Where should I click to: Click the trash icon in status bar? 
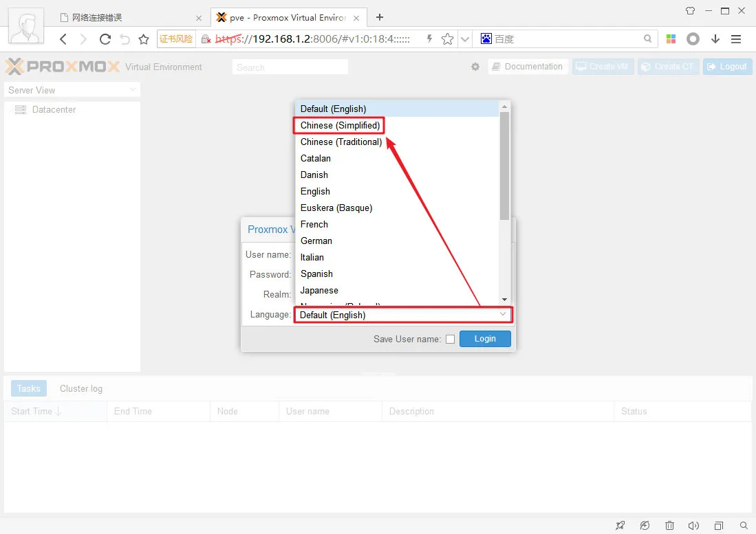[670, 525]
